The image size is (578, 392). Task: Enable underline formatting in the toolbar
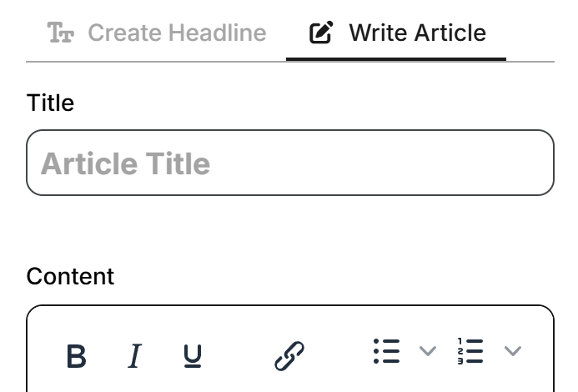coord(193,356)
